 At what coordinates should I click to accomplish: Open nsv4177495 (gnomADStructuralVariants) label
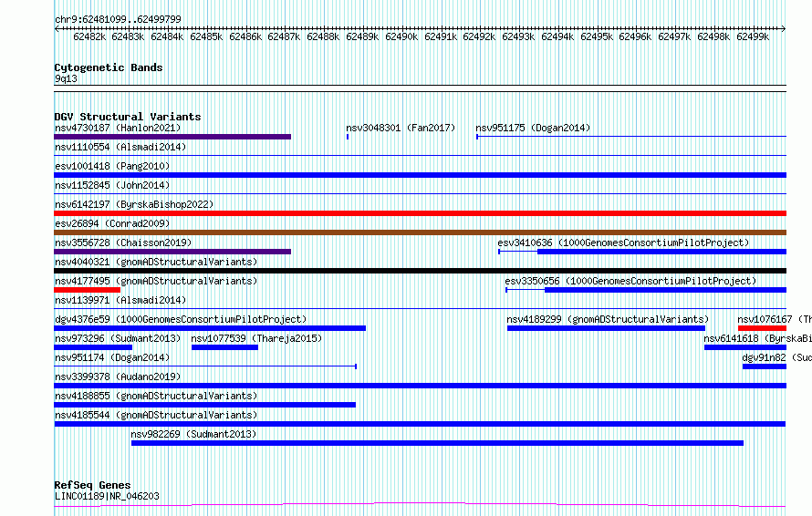pyautogui.click(x=156, y=281)
